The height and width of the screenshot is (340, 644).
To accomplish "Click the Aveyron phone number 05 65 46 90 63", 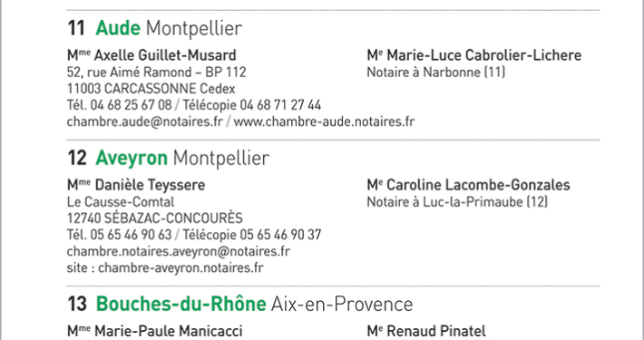I will coord(131,235).
